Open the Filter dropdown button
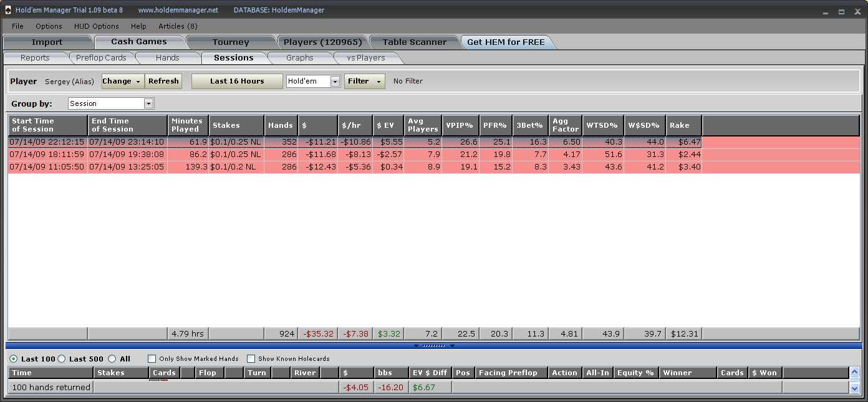The width and height of the screenshot is (868, 402). click(x=364, y=81)
